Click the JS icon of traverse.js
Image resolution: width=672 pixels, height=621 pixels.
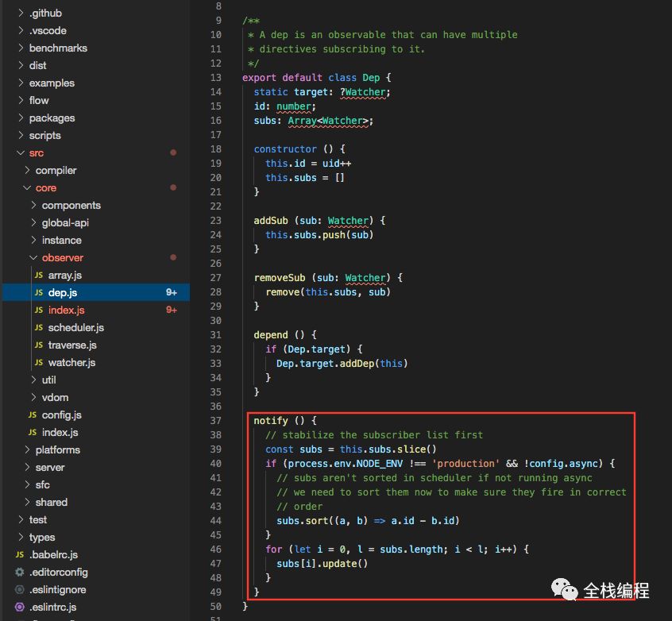coord(39,345)
